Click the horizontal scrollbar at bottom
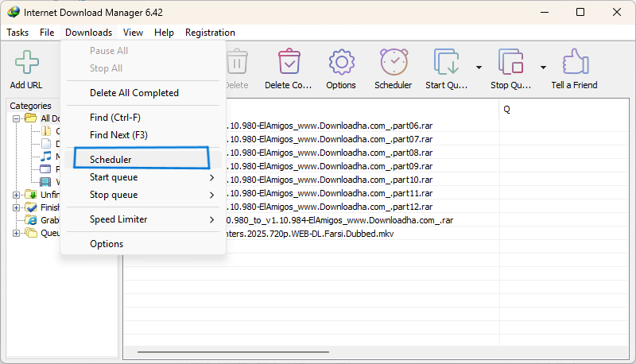Screen dimensions: 636x364 [x=233, y=352]
